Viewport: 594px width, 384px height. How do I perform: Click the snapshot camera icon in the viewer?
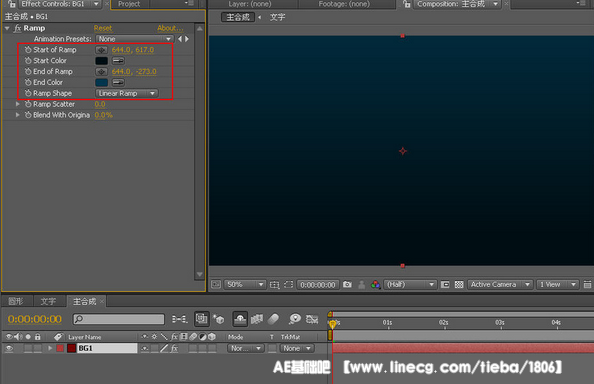point(347,284)
